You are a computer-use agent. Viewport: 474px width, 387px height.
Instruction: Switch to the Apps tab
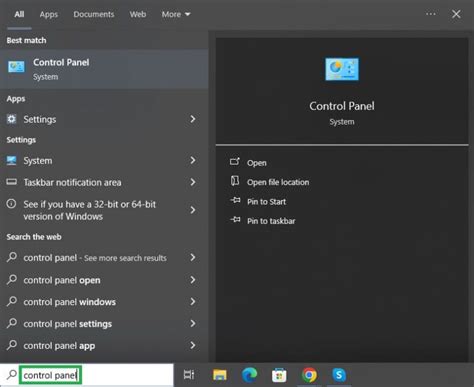(x=49, y=14)
